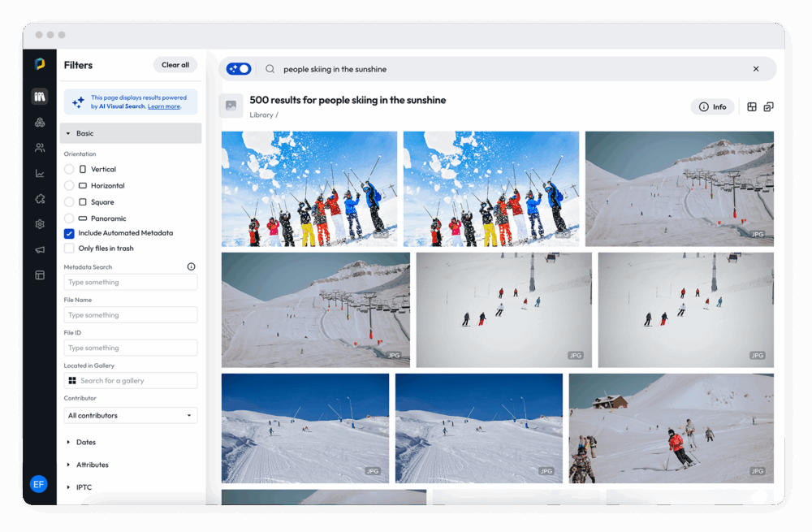Select the Horizontal orientation radio

click(x=69, y=185)
